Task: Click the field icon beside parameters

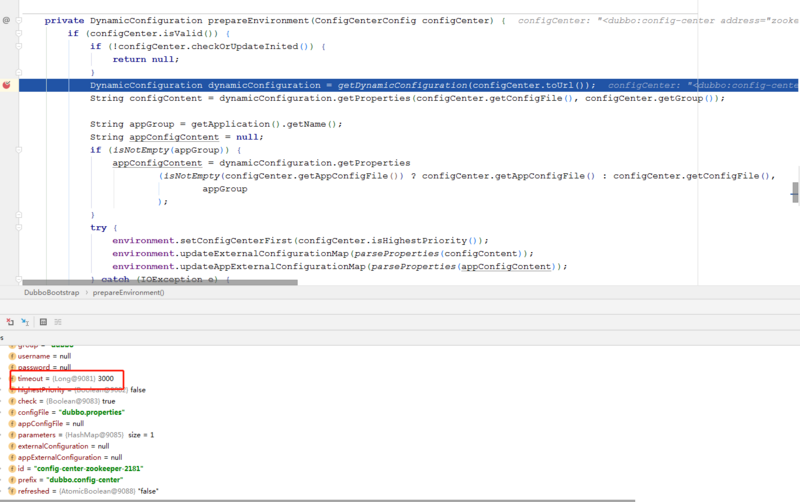Action: point(12,435)
